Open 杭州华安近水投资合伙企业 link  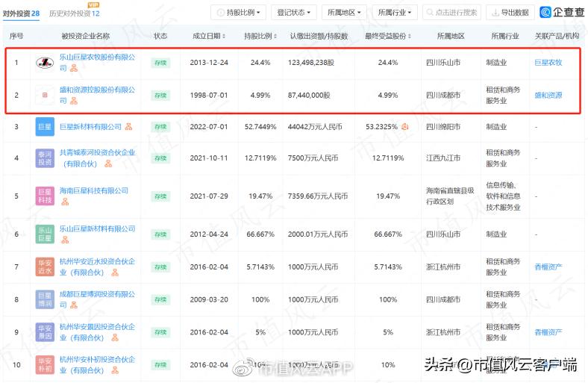[x=97, y=267]
